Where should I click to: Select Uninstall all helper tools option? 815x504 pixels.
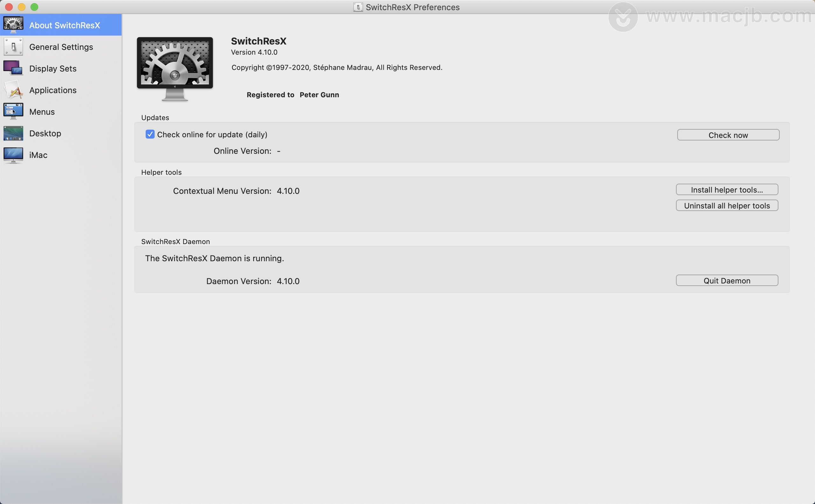click(x=727, y=205)
